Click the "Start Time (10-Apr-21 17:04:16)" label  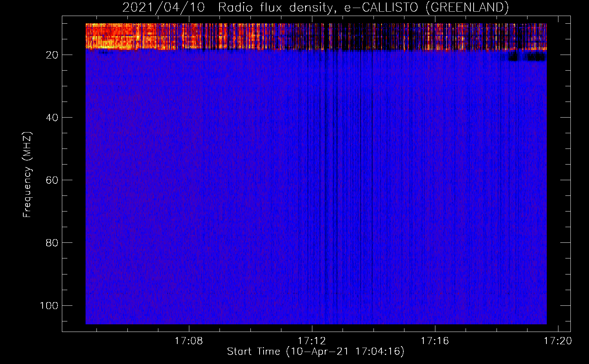coord(316,352)
